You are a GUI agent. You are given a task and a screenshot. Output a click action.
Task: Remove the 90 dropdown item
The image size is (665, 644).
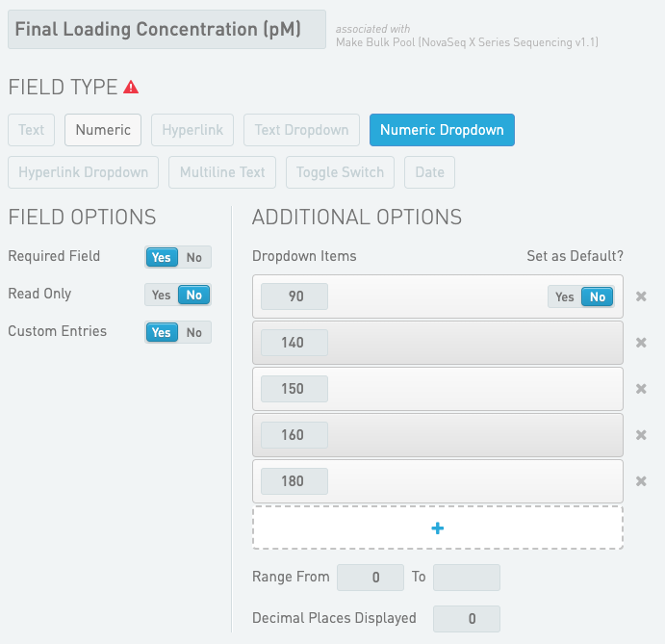tap(641, 296)
